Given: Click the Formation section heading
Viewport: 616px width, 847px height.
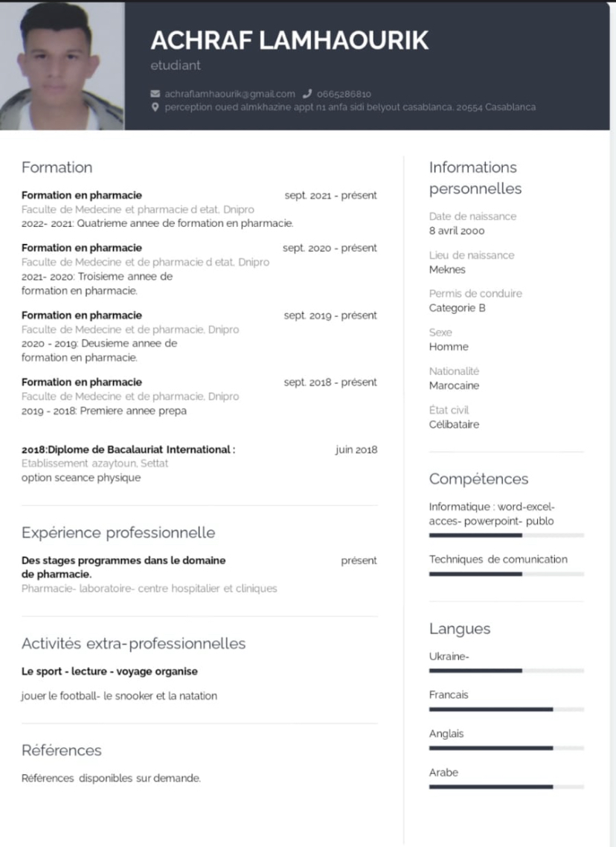Looking at the screenshot, I should pos(57,167).
